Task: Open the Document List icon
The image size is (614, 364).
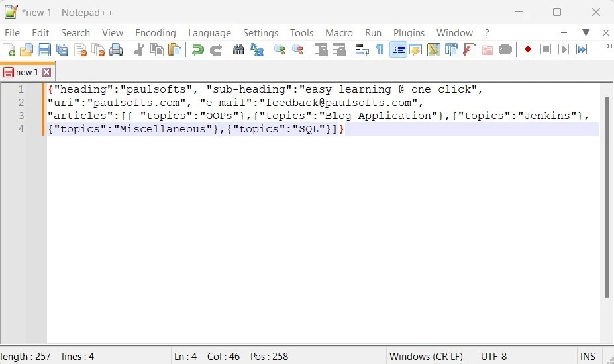Action: tap(452, 50)
